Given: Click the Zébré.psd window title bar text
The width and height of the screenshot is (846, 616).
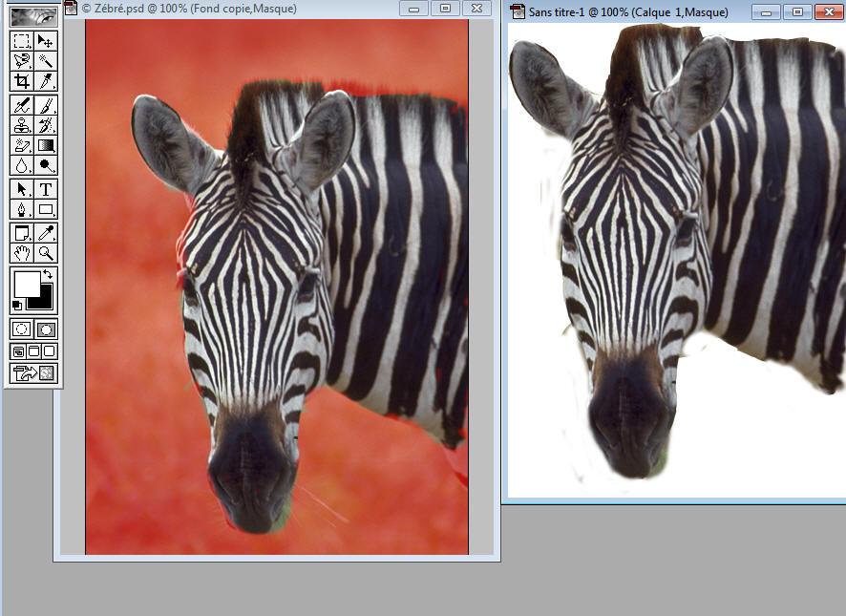Looking at the screenshot, I should (189, 9).
